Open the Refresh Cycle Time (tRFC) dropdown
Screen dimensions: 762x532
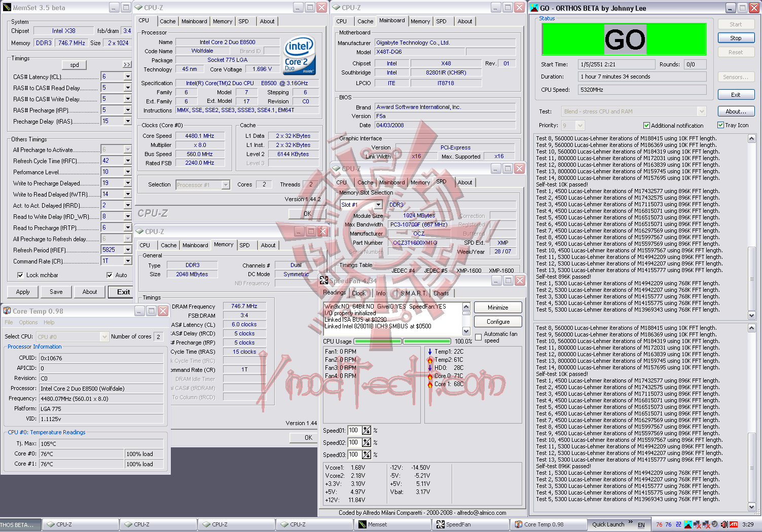(x=128, y=161)
